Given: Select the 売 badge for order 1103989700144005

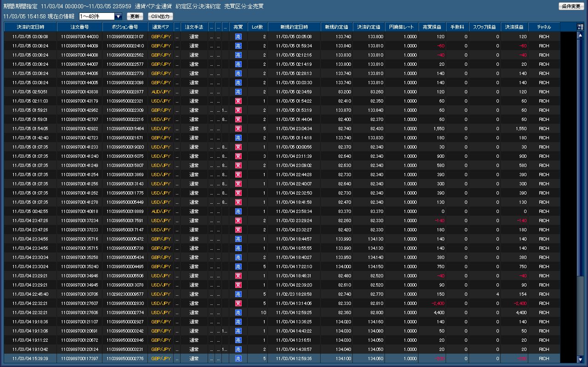Looking at the screenshot, I should [238, 82].
